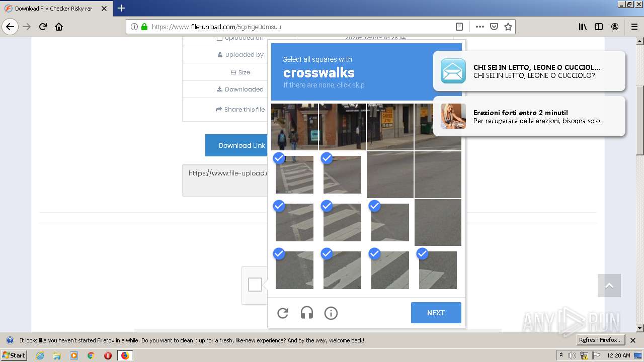The image size is (644, 362).
Task: Select the plain road tile in row three, column four
Action: pos(438,222)
